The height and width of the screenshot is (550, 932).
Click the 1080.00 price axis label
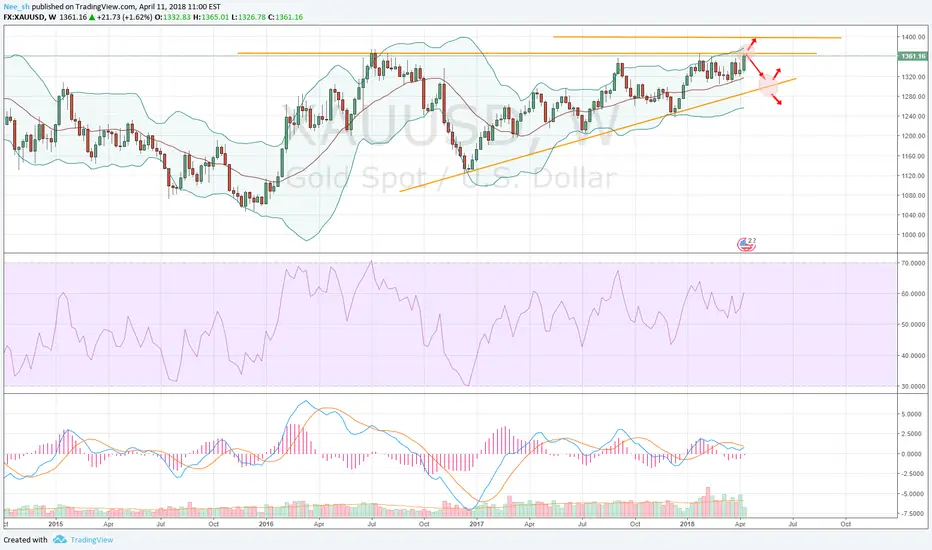[x=914, y=195]
